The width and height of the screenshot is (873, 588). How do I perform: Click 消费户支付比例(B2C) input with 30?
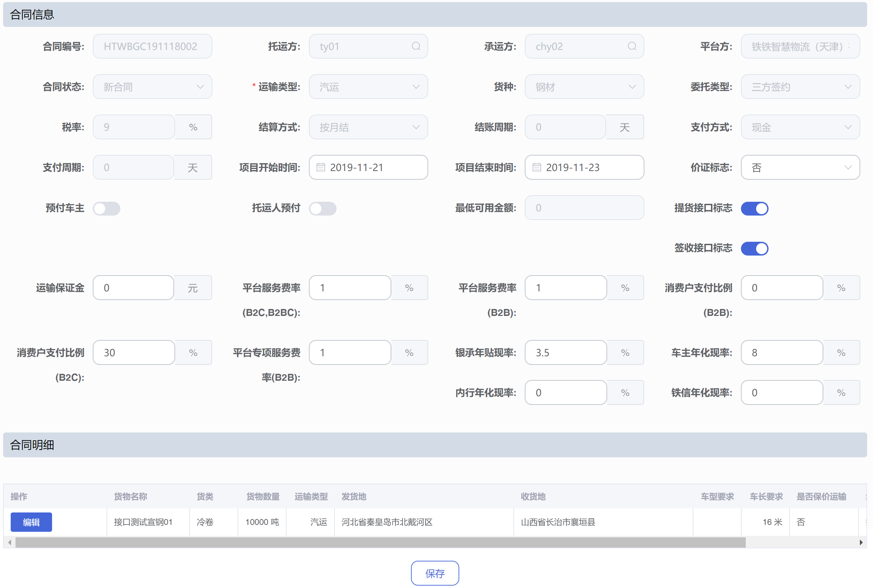click(134, 352)
